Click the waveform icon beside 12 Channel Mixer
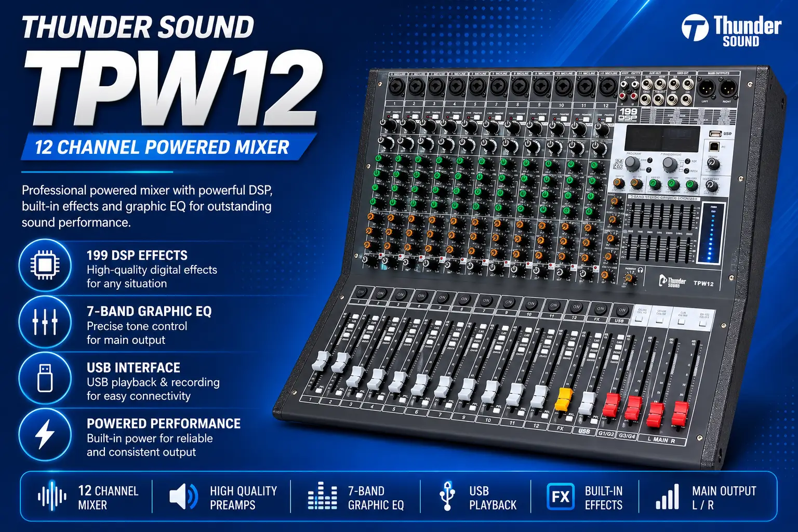 pos(52,497)
